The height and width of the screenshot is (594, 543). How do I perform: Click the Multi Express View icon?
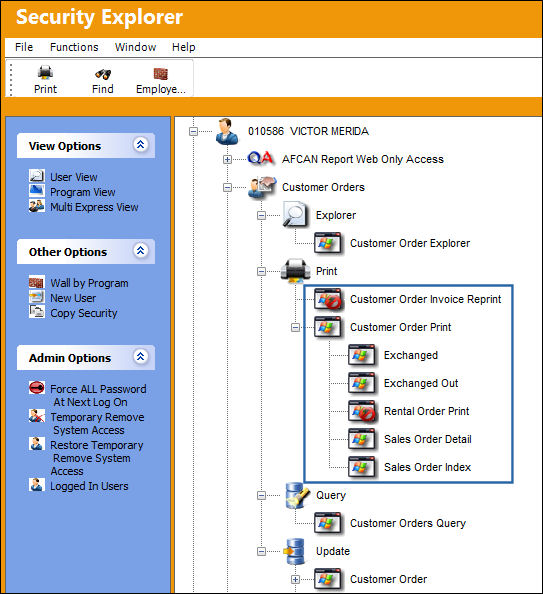(37, 206)
